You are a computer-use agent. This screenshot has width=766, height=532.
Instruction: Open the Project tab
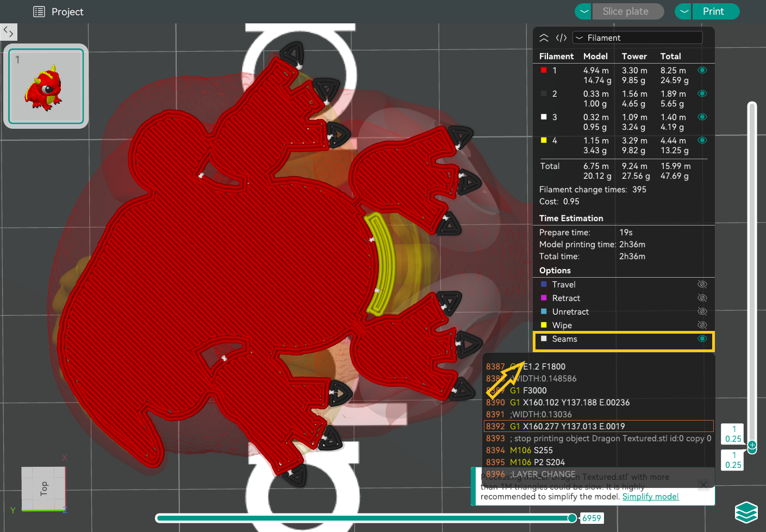(x=58, y=11)
